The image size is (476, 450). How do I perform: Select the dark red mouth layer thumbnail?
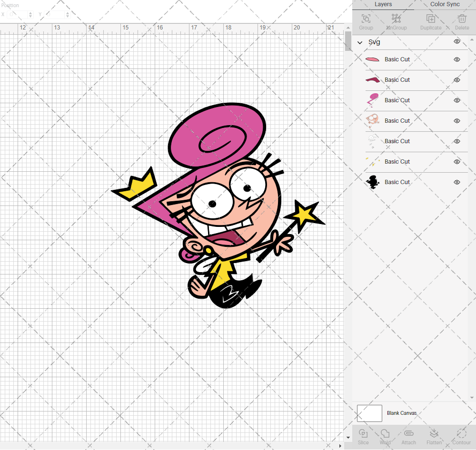[373, 80]
